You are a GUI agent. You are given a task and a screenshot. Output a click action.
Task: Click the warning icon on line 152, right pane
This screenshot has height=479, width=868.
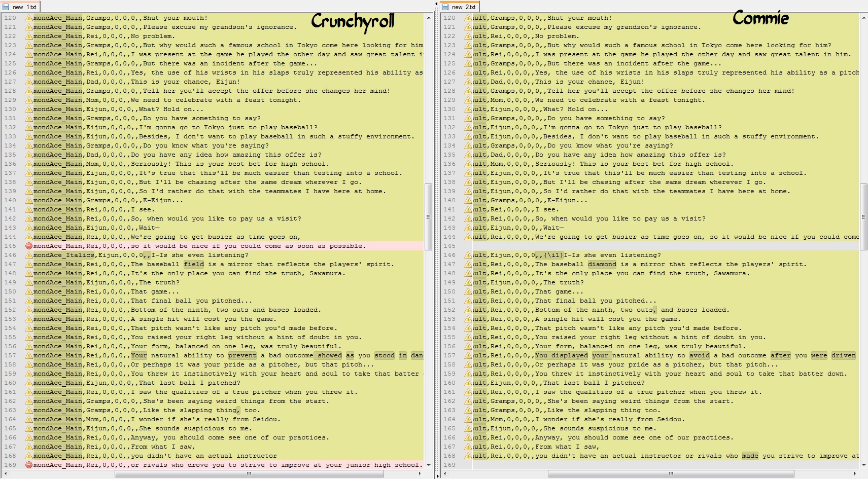tap(468, 310)
